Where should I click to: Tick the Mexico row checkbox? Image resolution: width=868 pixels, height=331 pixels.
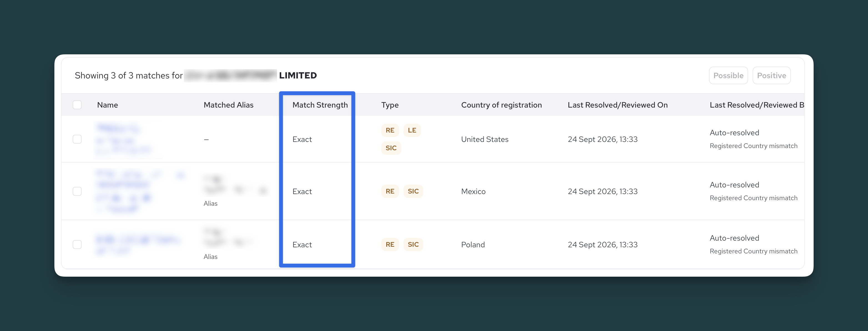[x=77, y=191]
